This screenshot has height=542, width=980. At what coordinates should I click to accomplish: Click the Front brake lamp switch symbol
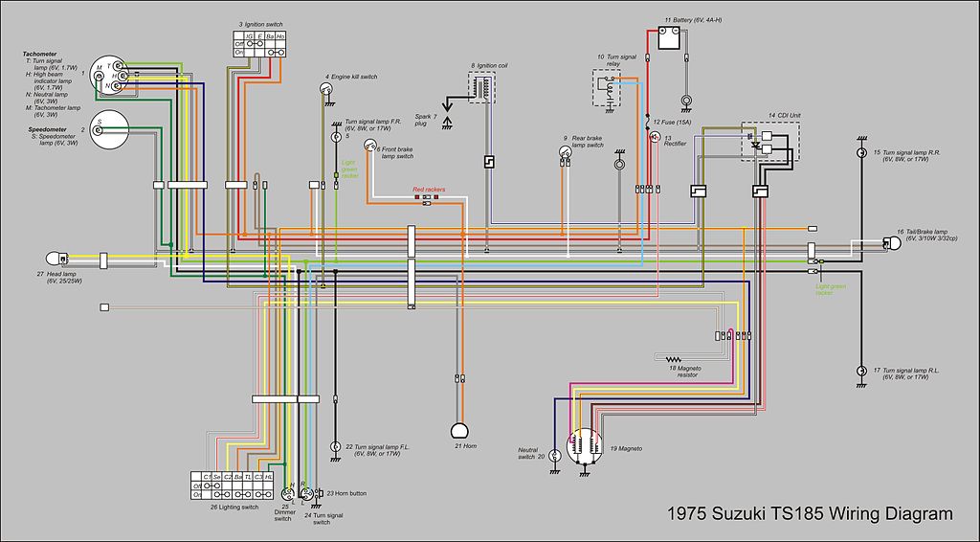(x=370, y=145)
